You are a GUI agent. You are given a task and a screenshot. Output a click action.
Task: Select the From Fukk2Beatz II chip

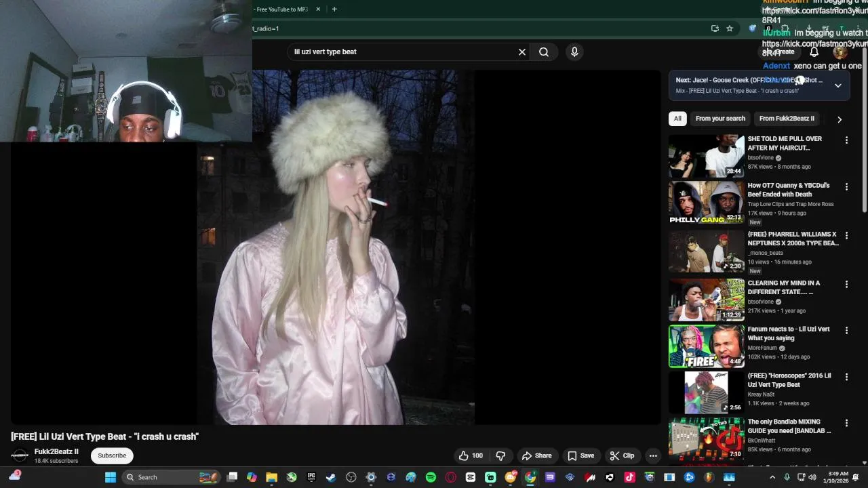[x=787, y=119]
